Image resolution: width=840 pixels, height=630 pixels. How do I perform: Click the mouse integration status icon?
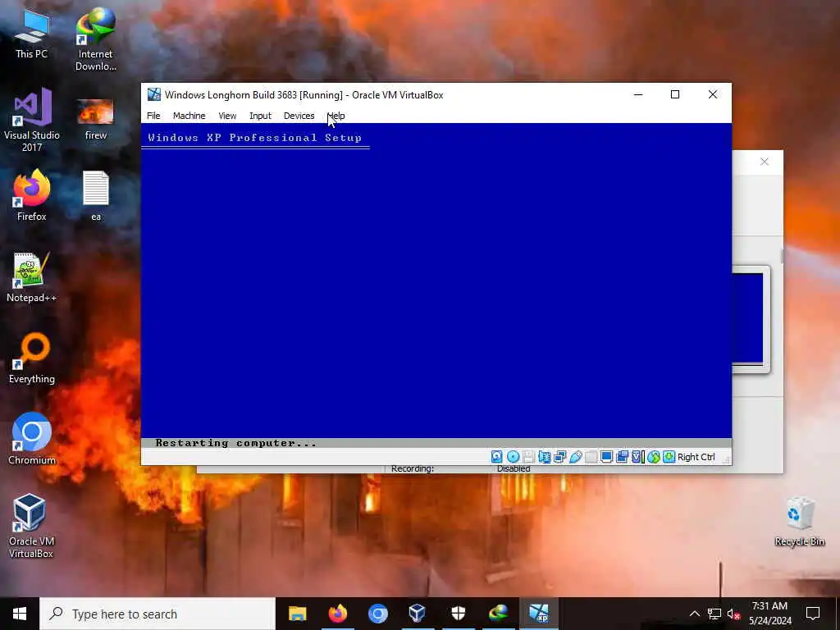pos(654,456)
